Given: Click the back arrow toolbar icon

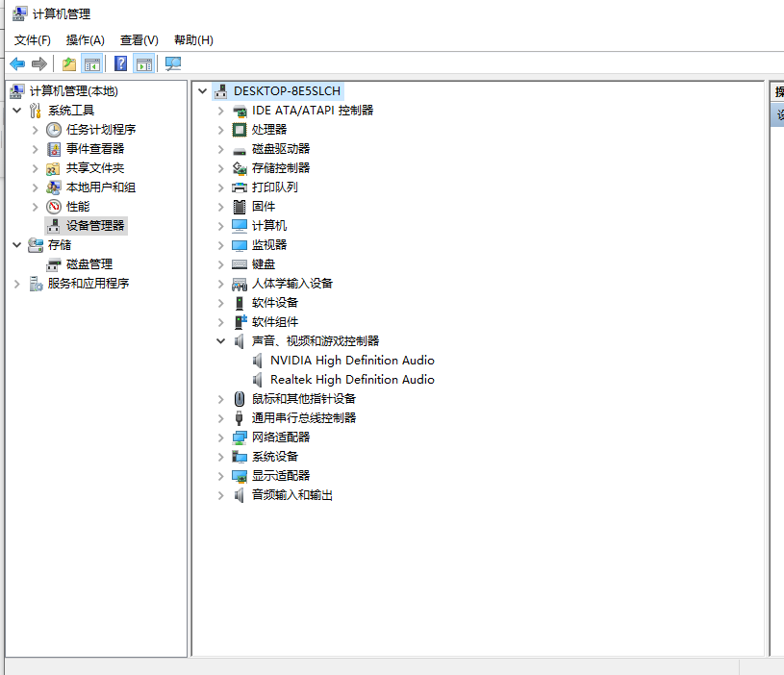Looking at the screenshot, I should point(17,64).
